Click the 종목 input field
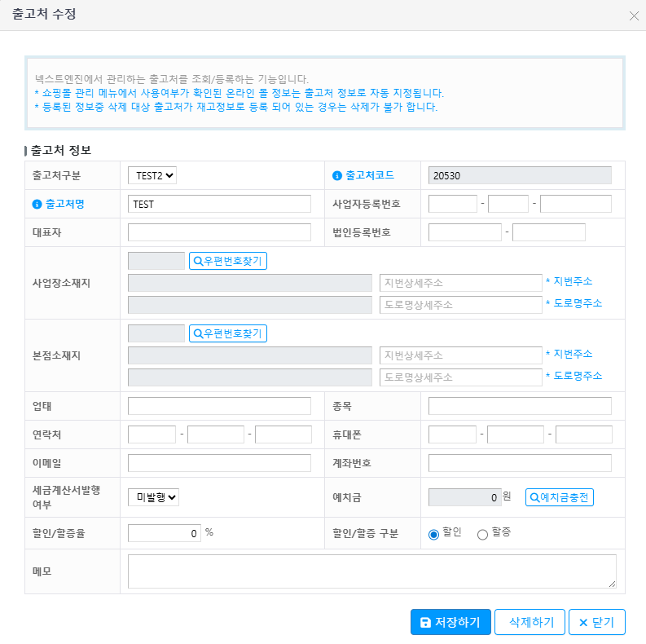646x644 pixels. point(520,406)
